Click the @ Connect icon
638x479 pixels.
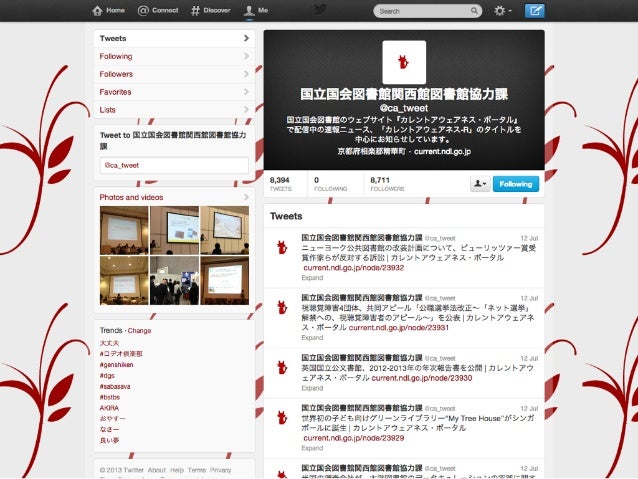point(143,11)
